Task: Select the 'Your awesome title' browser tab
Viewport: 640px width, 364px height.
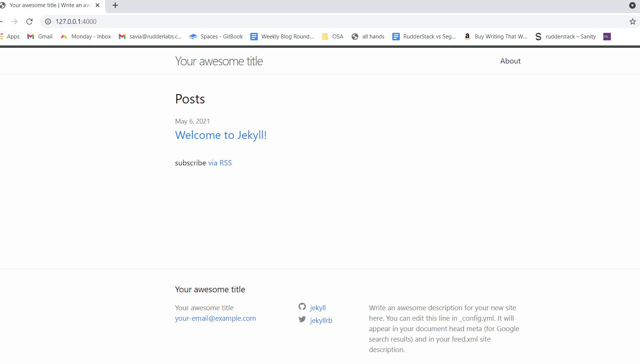Action: click(x=49, y=5)
